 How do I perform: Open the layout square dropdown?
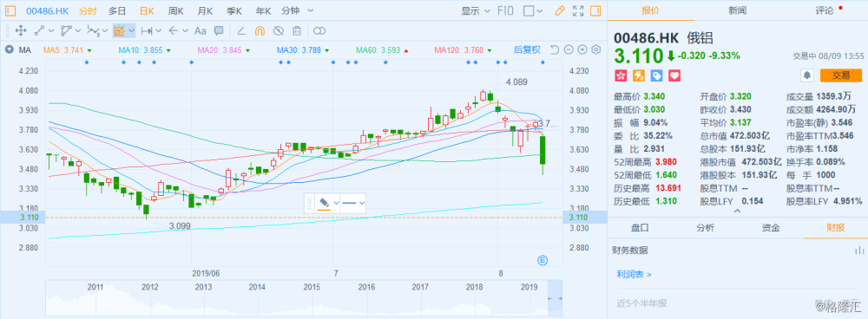tap(533, 10)
